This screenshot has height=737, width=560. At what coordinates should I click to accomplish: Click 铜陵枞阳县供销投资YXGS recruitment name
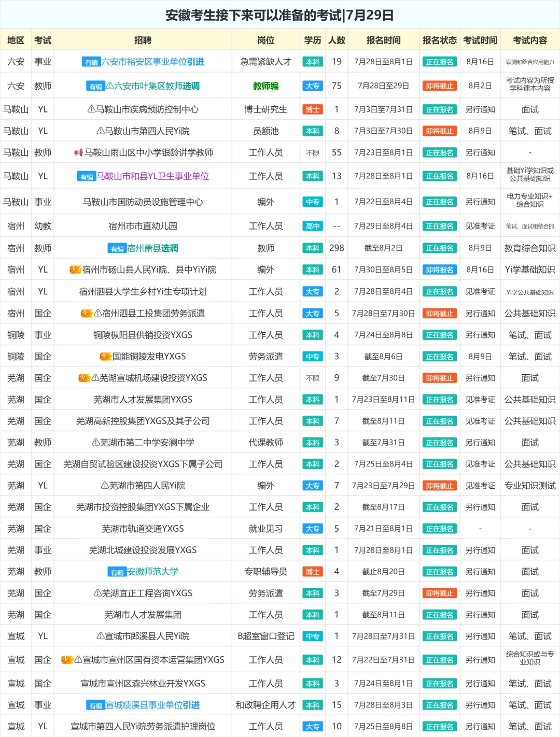point(143,335)
